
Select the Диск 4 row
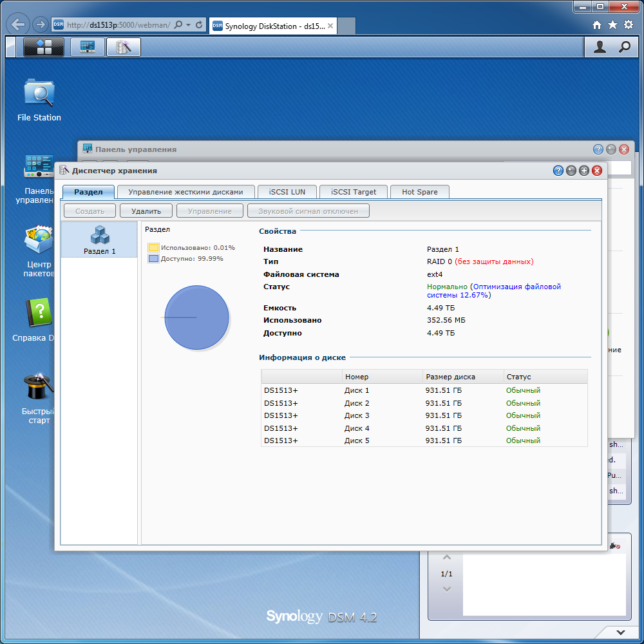[424, 428]
